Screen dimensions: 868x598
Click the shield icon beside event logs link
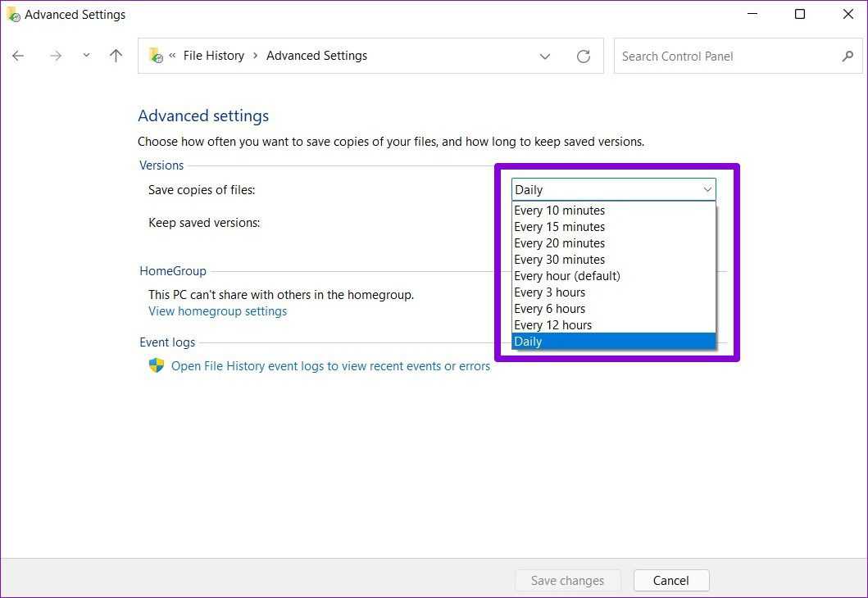point(157,365)
